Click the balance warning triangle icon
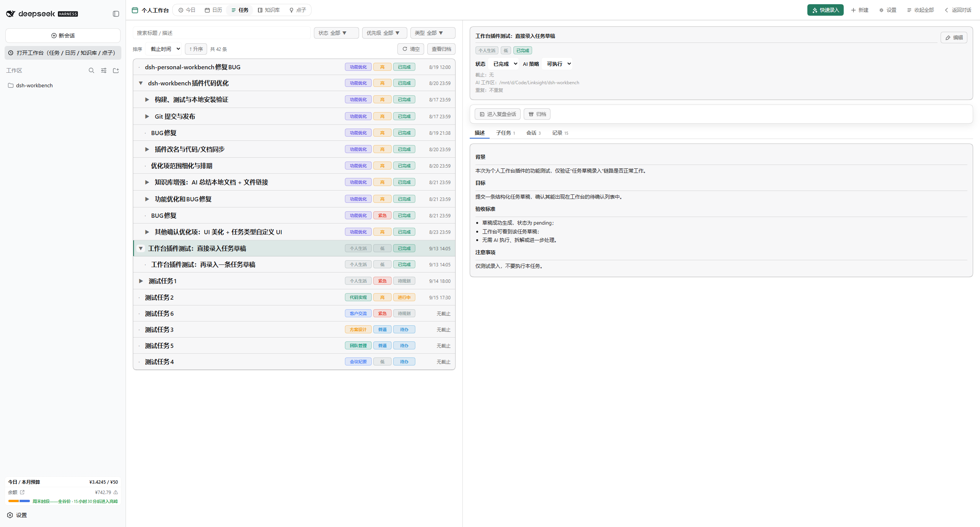This screenshot has height=527, width=980. click(116, 492)
